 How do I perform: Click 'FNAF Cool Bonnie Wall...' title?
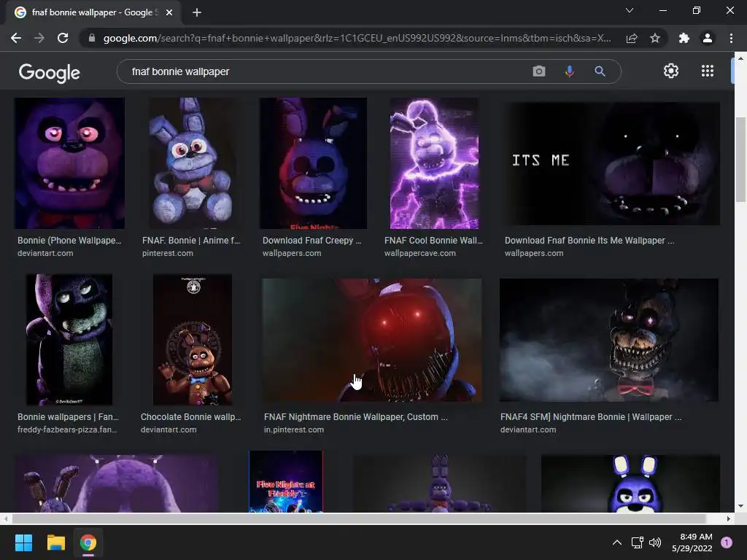[433, 241]
